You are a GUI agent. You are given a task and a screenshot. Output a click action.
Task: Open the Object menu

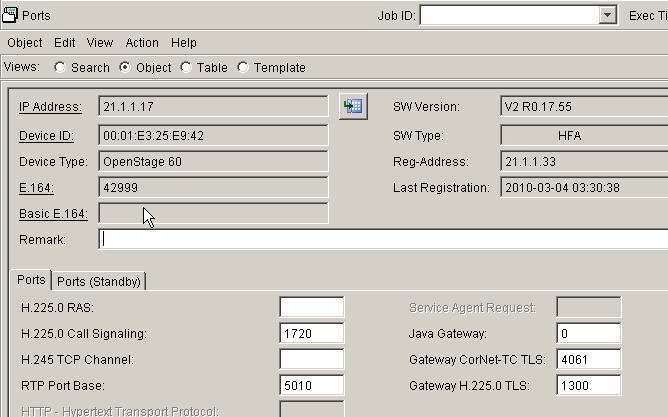point(25,43)
